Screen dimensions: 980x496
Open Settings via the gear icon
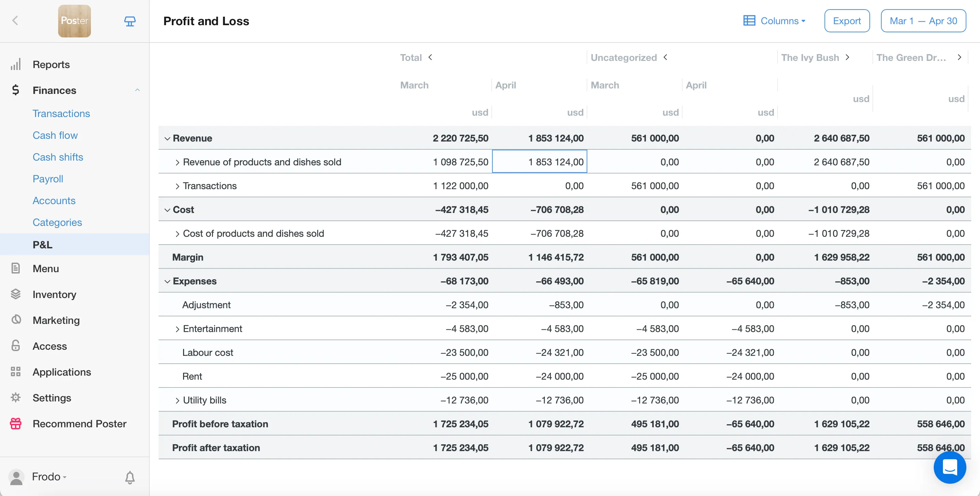point(16,397)
